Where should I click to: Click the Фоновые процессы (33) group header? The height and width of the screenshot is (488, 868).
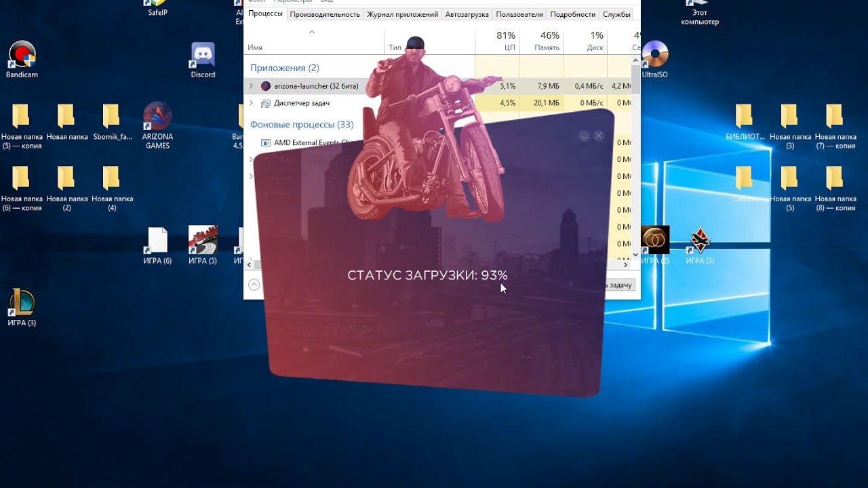pos(302,125)
